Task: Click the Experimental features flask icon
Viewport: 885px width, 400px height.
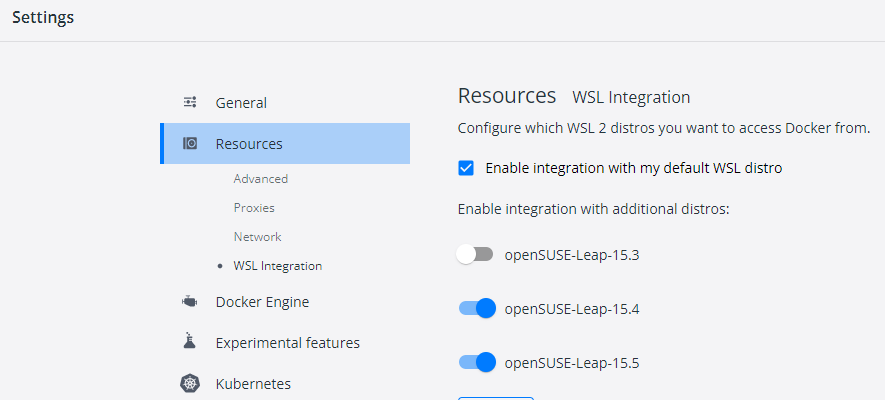Action: pyautogui.click(x=190, y=341)
